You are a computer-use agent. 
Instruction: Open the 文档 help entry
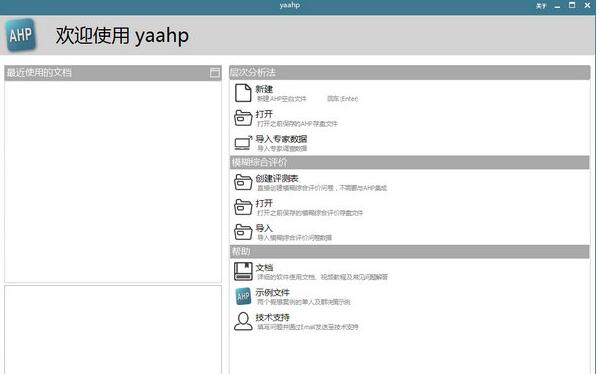(x=264, y=267)
